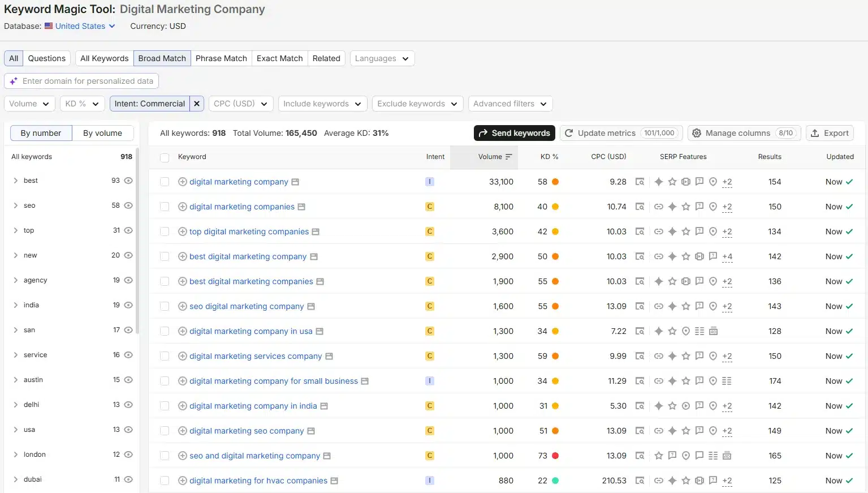Switch to the Questions tab
Screen dimensions: 868x493
(47, 58)
